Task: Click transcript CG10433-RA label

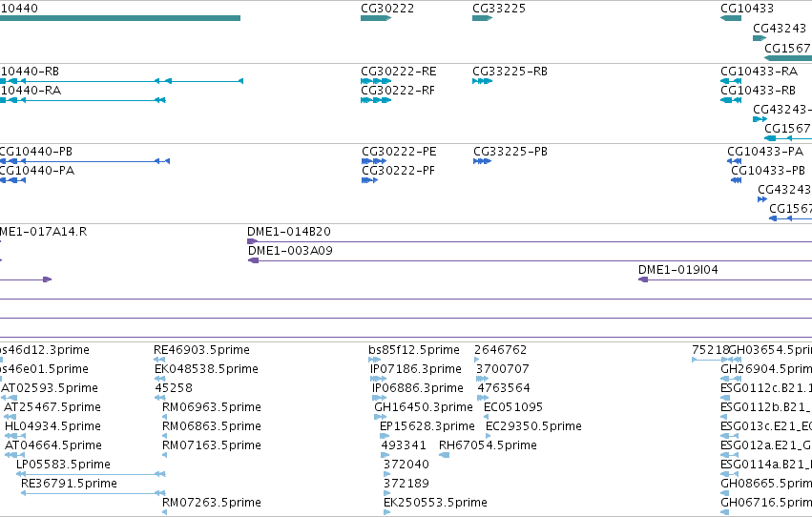Action: [760, 72]
